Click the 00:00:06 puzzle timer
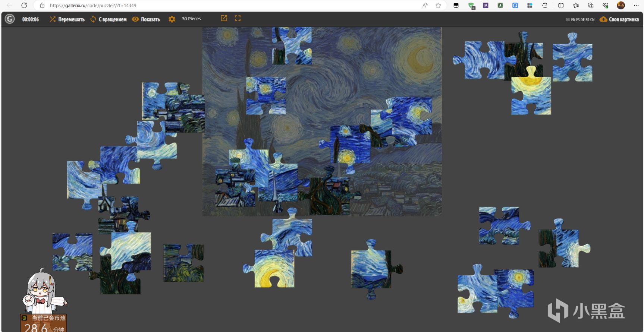Viewport: 644px width, 332px height. point(31,19)
